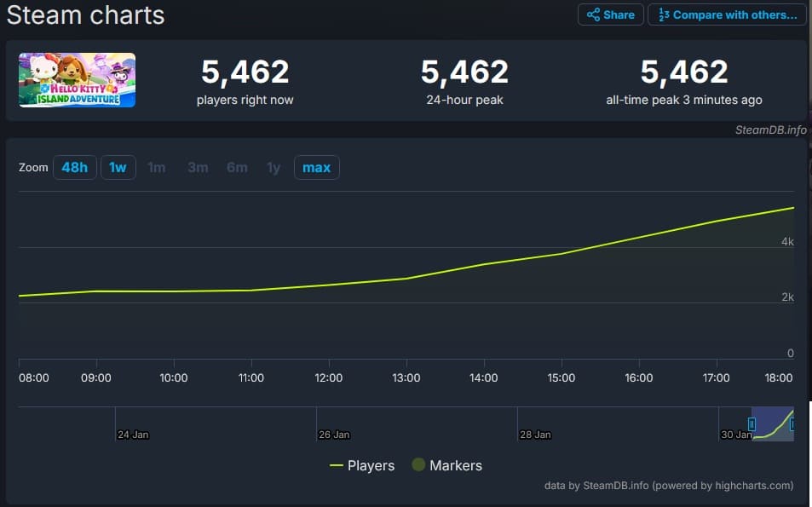Image resolution: width=812 pixels, height=507 pixels.
Task: Toggle Players series in legend
Action: point(362,465)
